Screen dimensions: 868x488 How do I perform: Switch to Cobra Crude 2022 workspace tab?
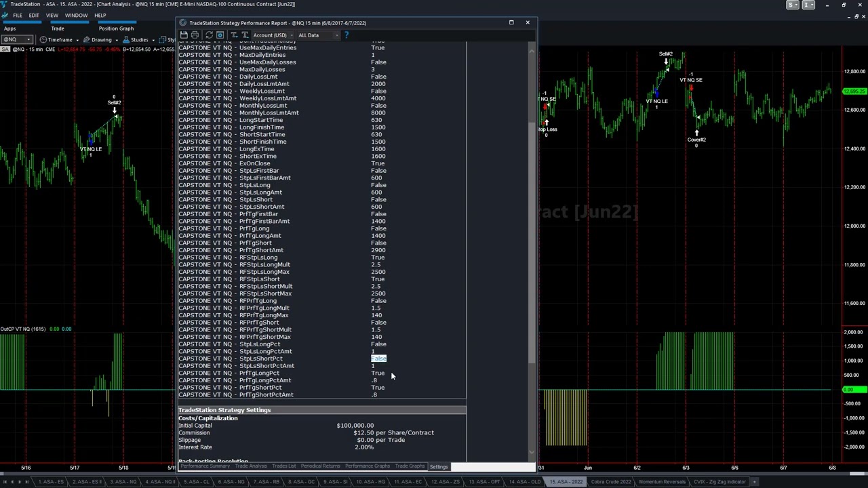tap(610, 482)
